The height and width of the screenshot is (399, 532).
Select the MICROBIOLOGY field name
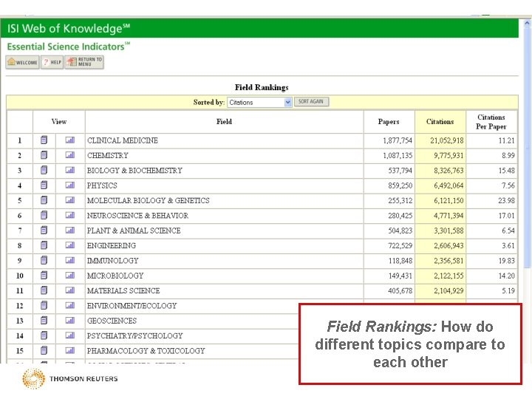tap(115, 276)
